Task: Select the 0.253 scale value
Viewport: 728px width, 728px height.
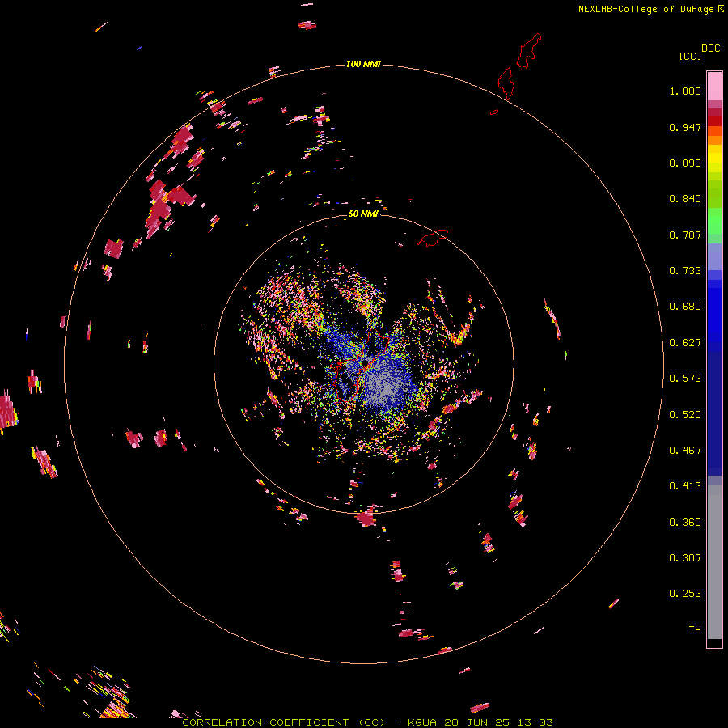Action: coord(685,594)
